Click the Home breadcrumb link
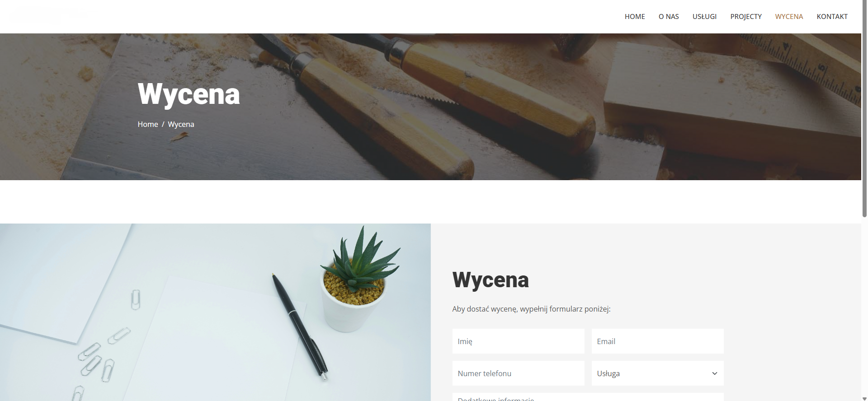Viewport: 868px width, 401px height. [148, 124]
